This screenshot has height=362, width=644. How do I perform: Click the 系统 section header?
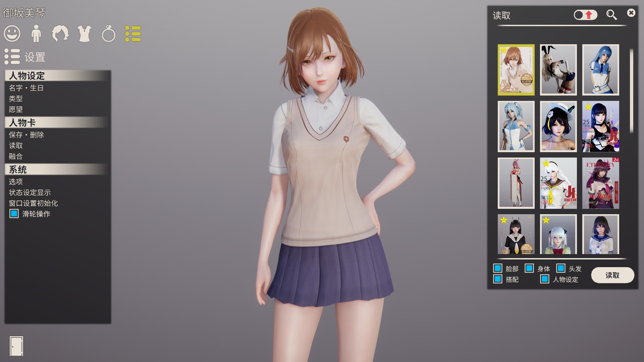click(x=57, y=170)
